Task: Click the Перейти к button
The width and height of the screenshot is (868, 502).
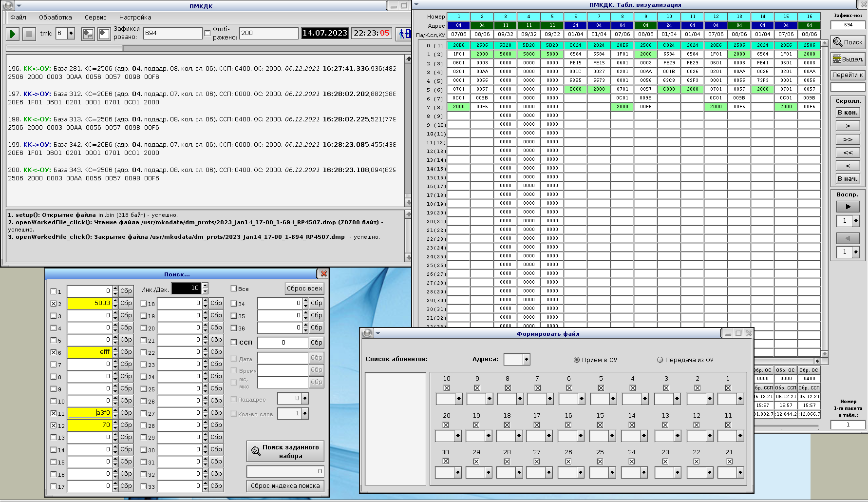Action: [x=848, y=75]
